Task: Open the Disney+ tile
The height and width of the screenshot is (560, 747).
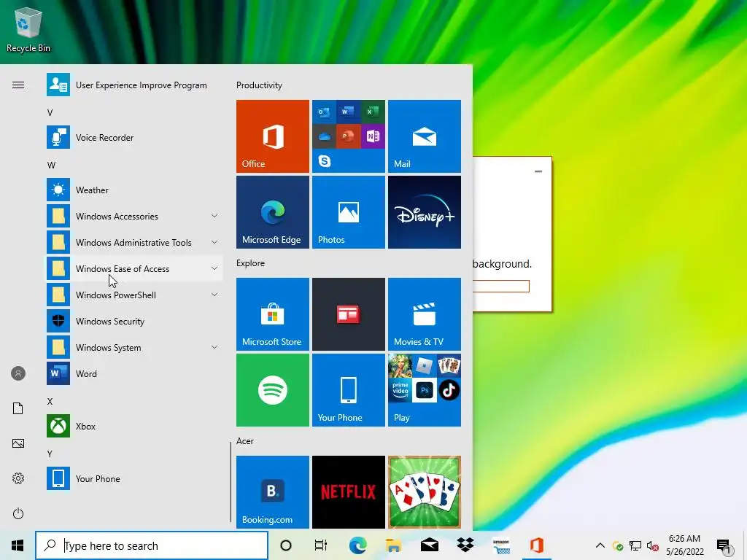Action: click(x=424, y=212)
